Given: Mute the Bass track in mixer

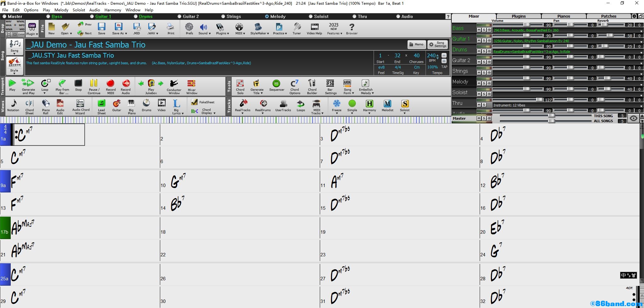Looking at the screenshot, I should pos(479,30).
